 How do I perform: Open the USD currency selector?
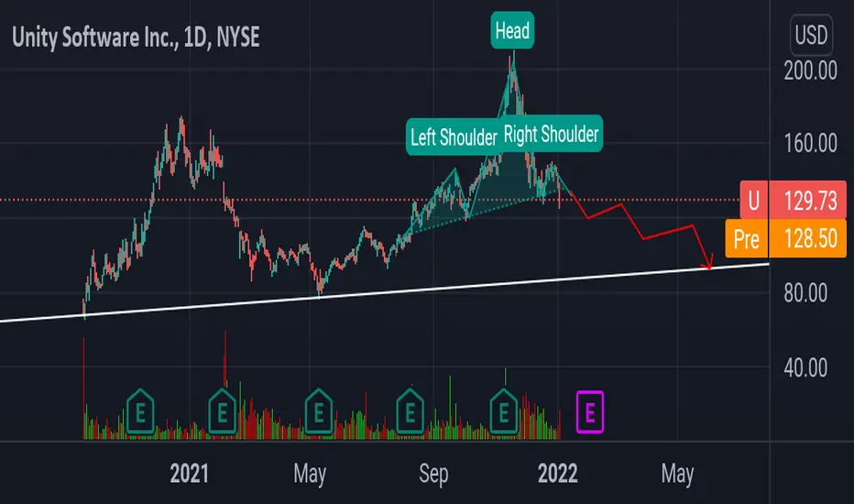click(x=811, y=36)
